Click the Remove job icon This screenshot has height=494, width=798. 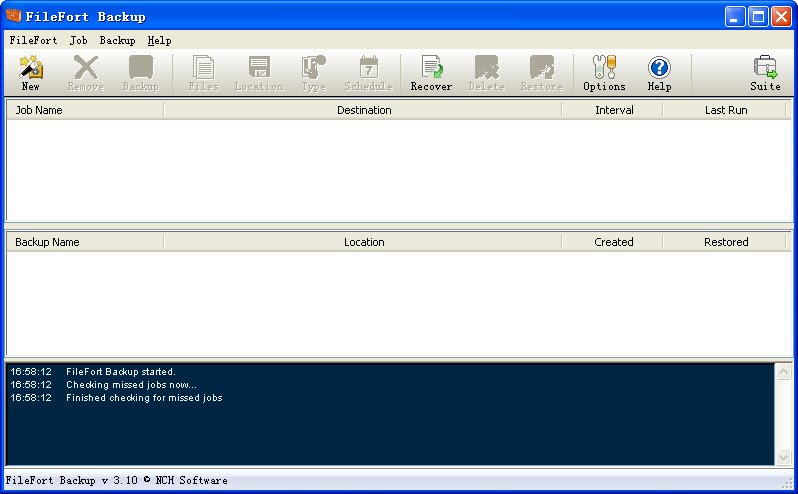coord(86,73)
